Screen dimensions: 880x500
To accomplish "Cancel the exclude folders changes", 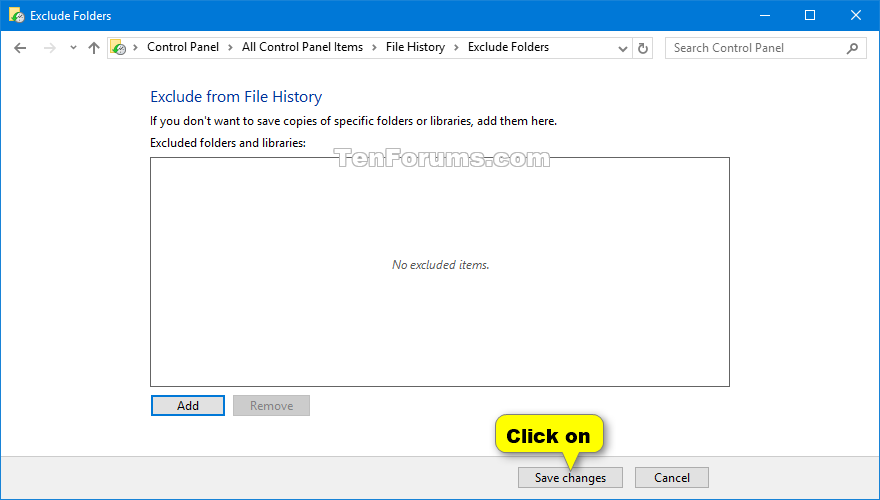I will [x=672, y=478].
